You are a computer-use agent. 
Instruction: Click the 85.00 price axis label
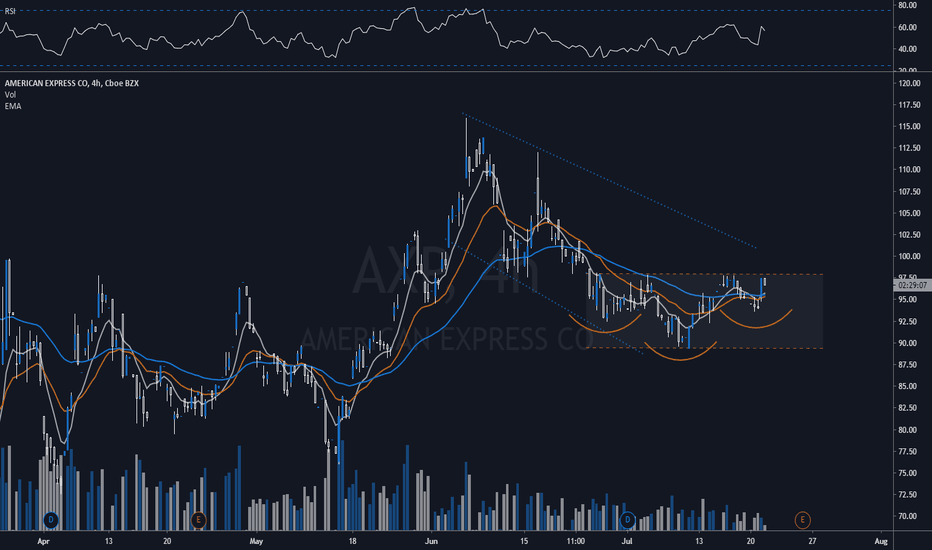click(x=909, y=386)
